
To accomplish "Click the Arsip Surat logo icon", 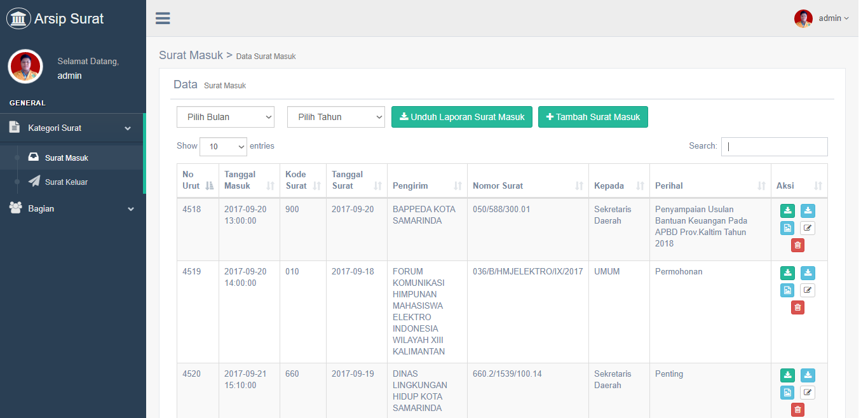I will coord(18,18).
